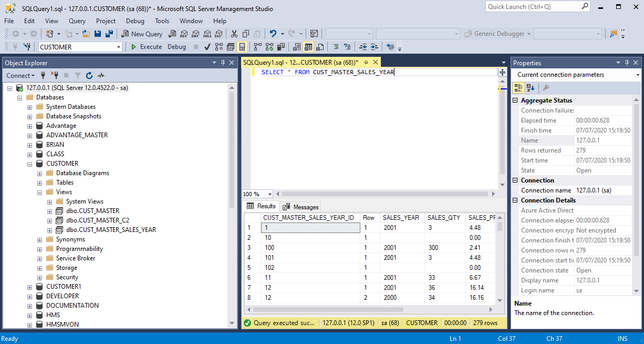Screen dimensions: 644x344
Task: Expand the System Databases folder
Action: click(30, 107)
